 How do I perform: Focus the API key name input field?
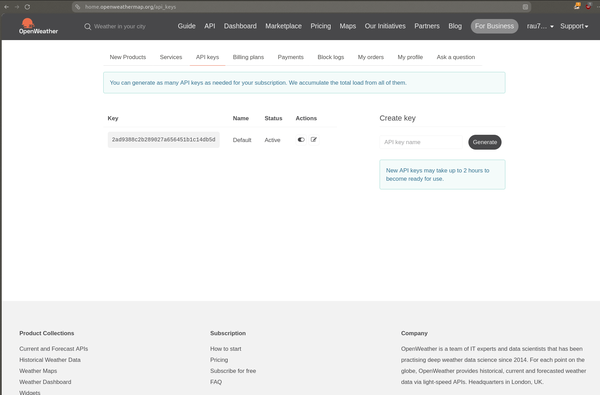pos(421,142)
